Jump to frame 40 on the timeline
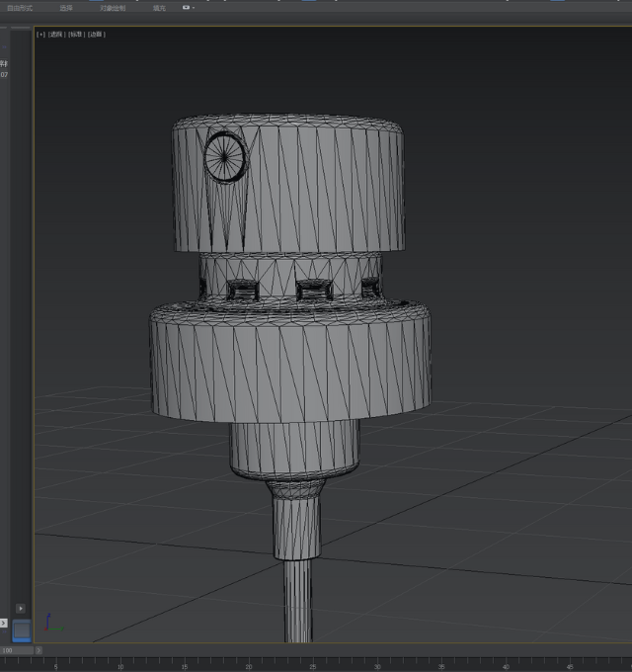This screenshot has width=632, height=672. coord(506,666)
